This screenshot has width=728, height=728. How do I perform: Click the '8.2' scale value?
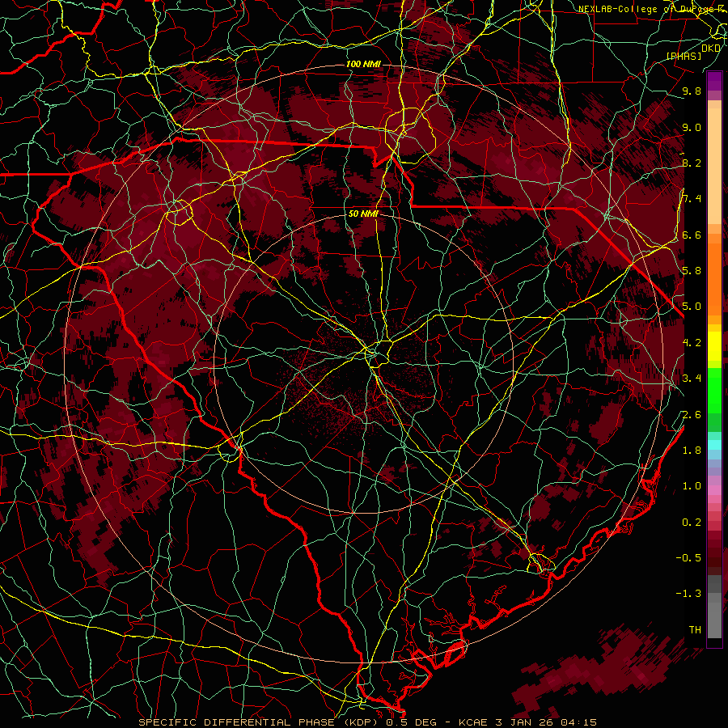click(x=692, y=163)
